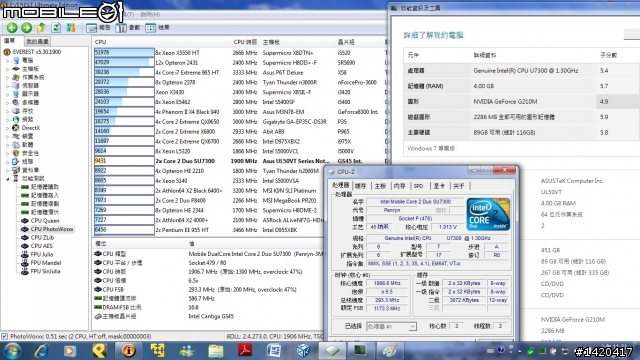
Task: Click the CPU-Z 1906.6 MHz core speed field
Action: click(x=387, y=283)
